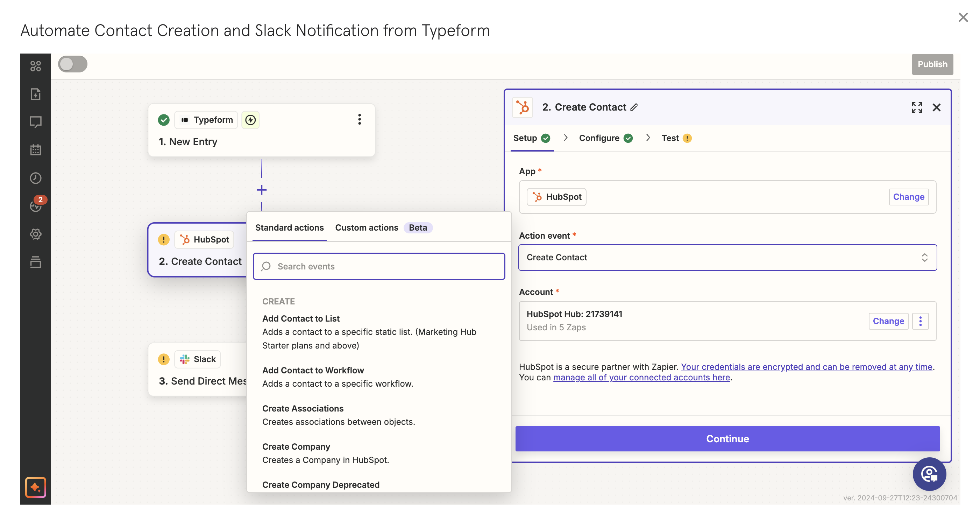Launch the AI assistant sparkle icon
980x506 pixels.
(x=35, y=487)
